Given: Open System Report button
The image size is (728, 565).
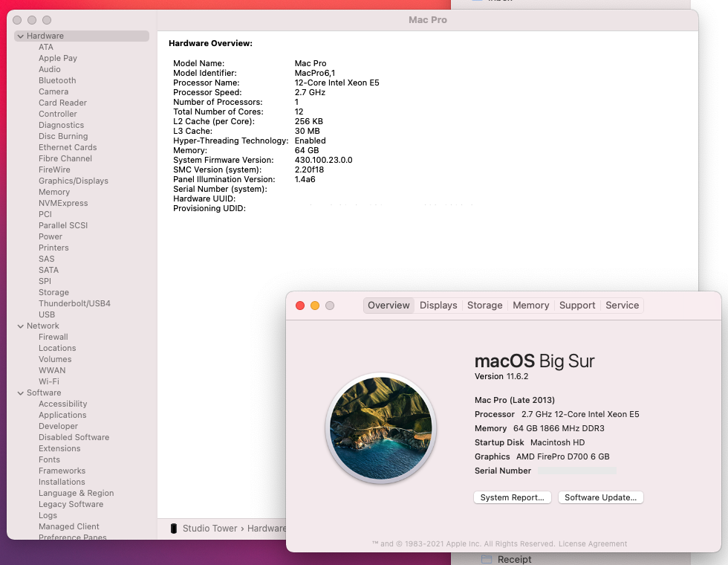Looking at the screenshot, I should click(512, 497).
